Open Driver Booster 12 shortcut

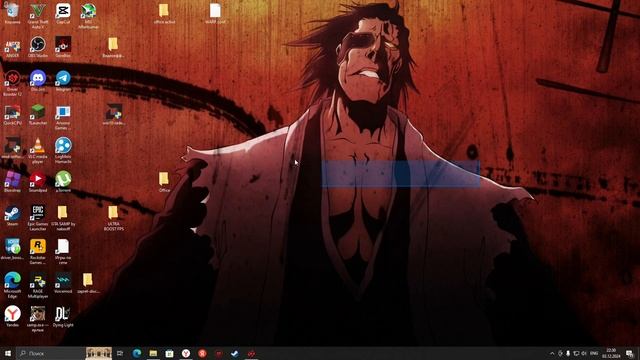coord(12,83)
